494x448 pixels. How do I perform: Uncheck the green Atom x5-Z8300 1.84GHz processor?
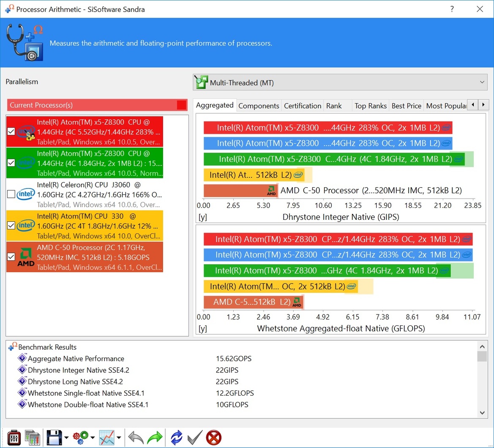(x=11, y=163)
